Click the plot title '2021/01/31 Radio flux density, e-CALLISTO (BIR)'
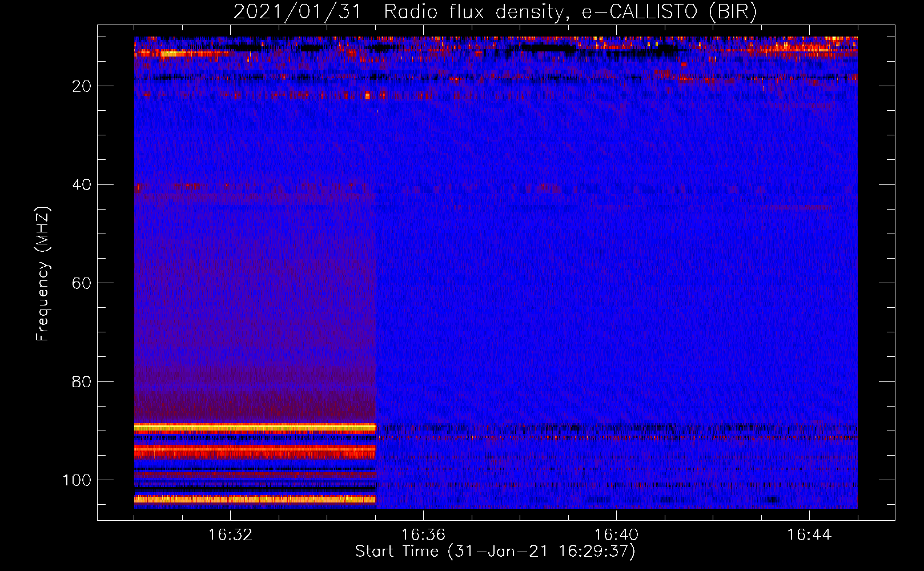The width and height of the screenshot is (924, 571). click(495, 12)
